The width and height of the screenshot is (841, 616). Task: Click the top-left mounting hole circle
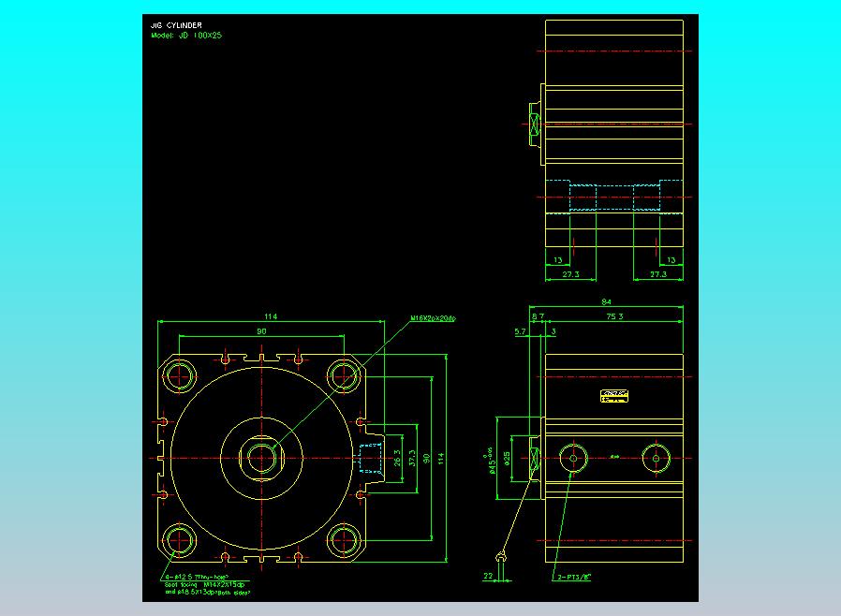tap(179, 375)
